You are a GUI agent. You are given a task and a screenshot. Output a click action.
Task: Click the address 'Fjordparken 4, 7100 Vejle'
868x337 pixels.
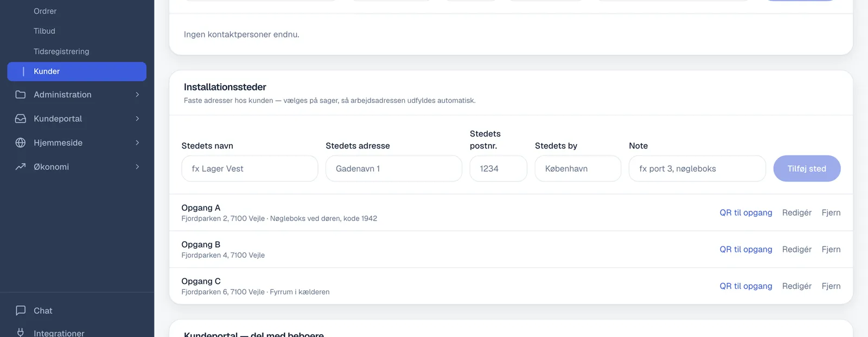223,255
